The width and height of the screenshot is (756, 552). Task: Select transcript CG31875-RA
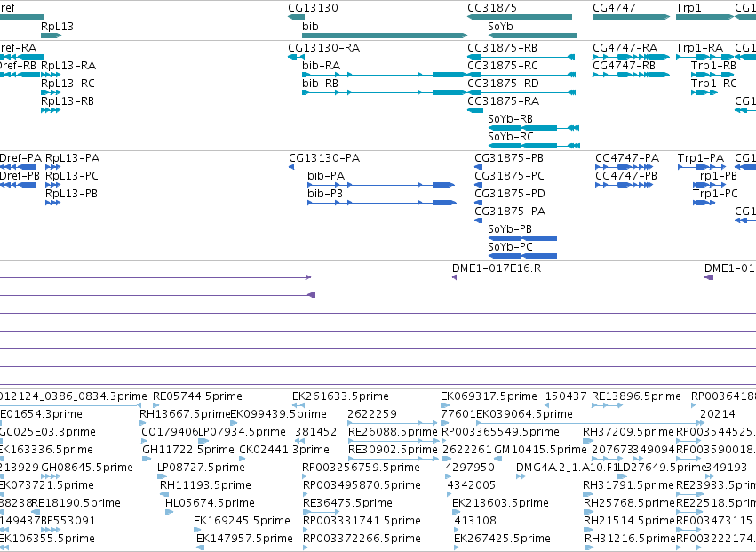point(503,101)
